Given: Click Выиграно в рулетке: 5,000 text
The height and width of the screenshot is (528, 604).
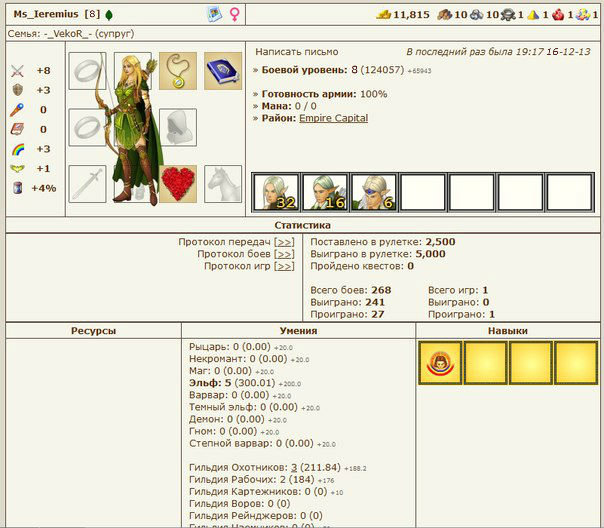Looking at the screenshot, I should click(x=378, y=254).
